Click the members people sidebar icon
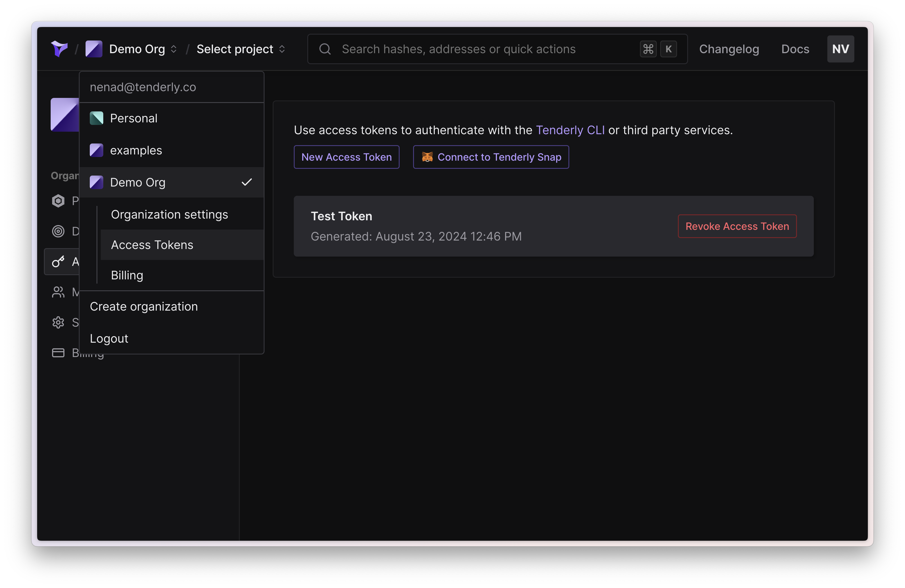The image size is (905, 588). [58, 292]
